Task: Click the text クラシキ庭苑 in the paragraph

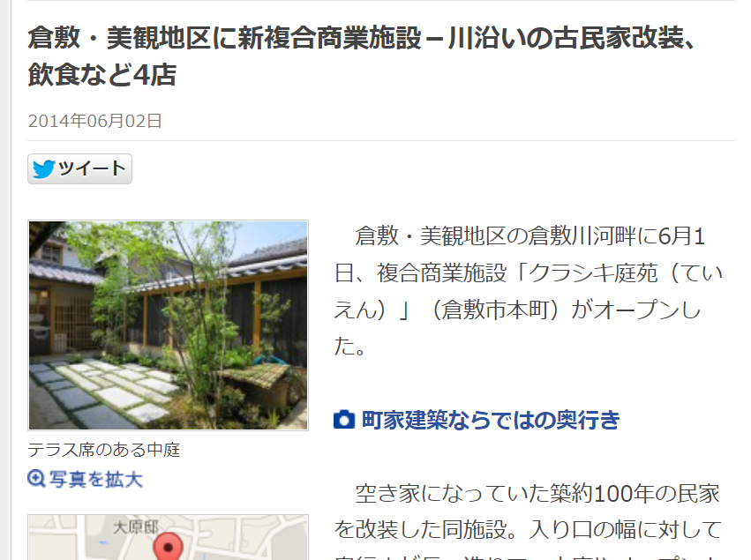Action: [592, 273]
